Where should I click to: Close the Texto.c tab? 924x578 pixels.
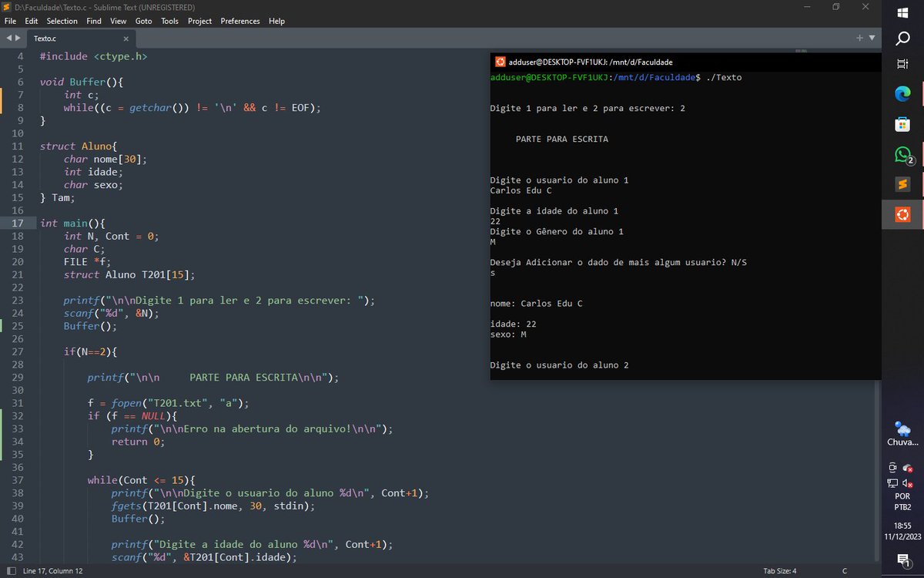point(126,39)
